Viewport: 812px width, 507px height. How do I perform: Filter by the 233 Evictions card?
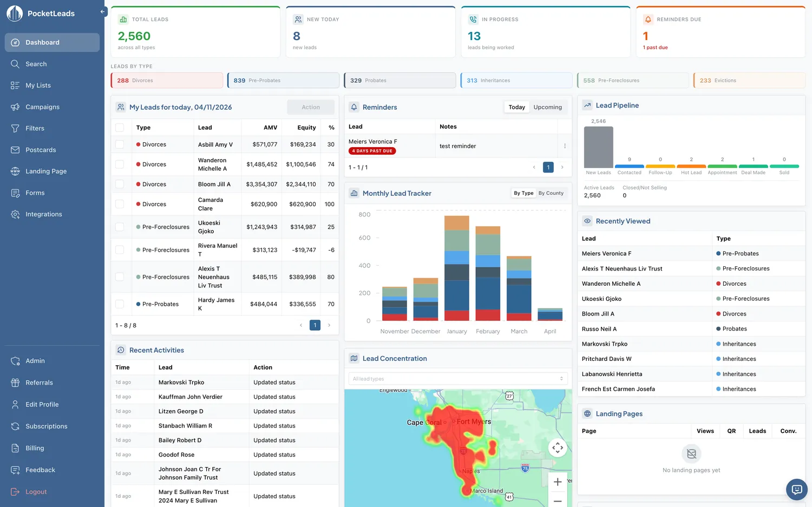[x=750, y=81]
